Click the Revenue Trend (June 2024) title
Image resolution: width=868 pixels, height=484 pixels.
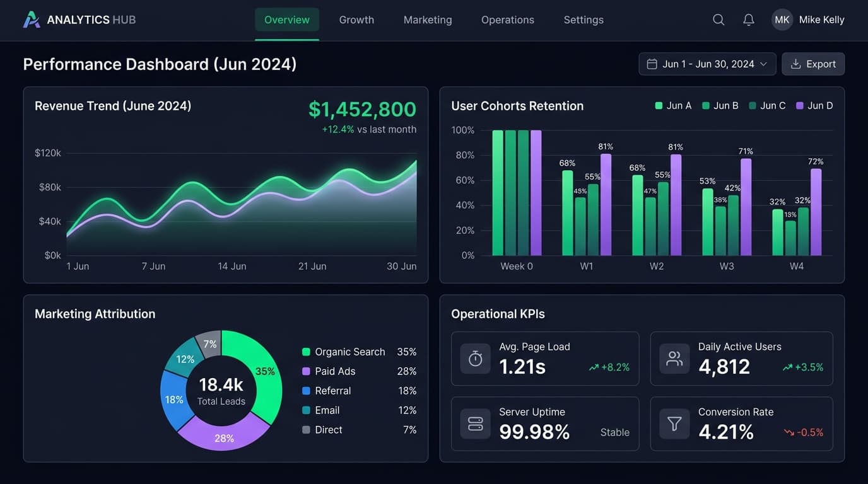(113, 106)
